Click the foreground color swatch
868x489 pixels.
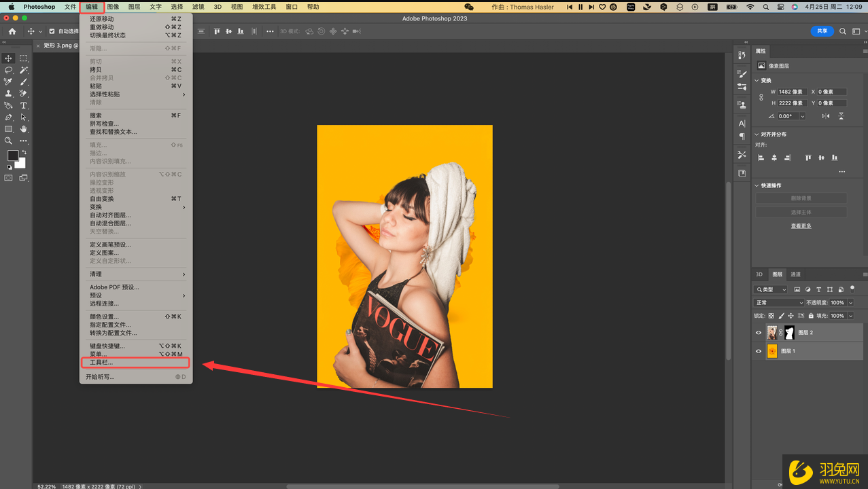(x=12, y=156)
